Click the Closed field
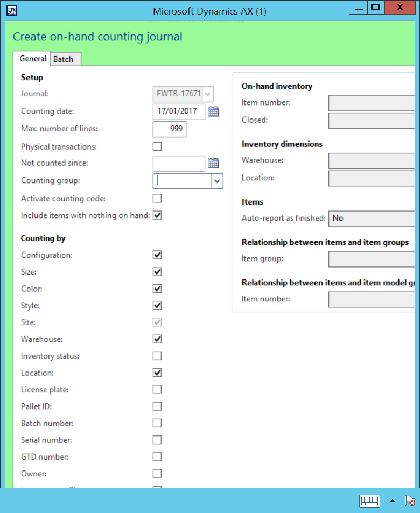Screen dimensions: 420x513 point(372,121)
